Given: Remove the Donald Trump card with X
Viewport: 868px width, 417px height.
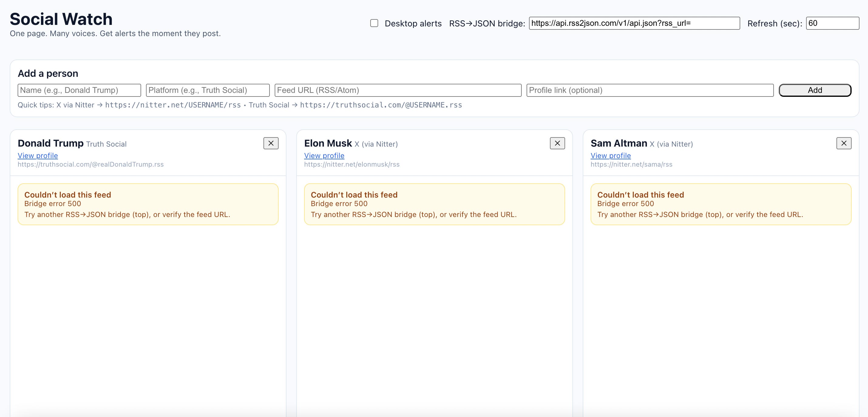Looking at the screenshot, I should [x=271, y=143].
